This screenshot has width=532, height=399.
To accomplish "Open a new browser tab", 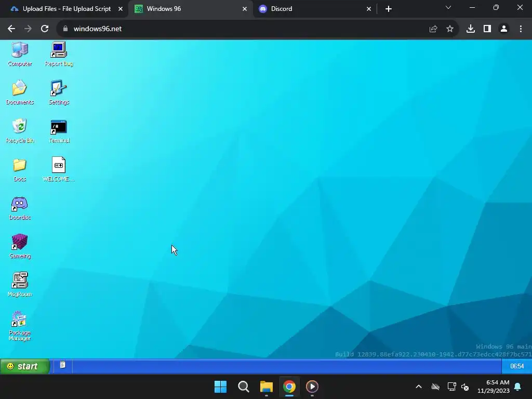I will click(389, 9).
